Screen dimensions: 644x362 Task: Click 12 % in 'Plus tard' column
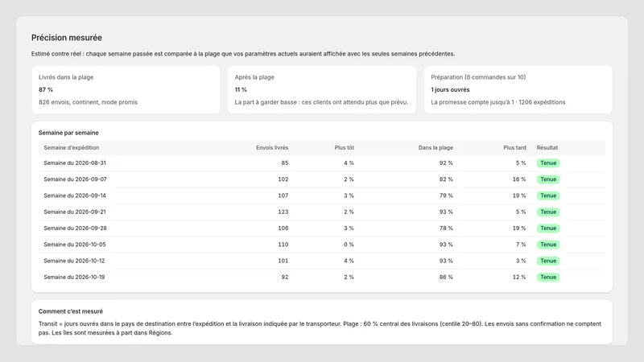pos(519,277)
